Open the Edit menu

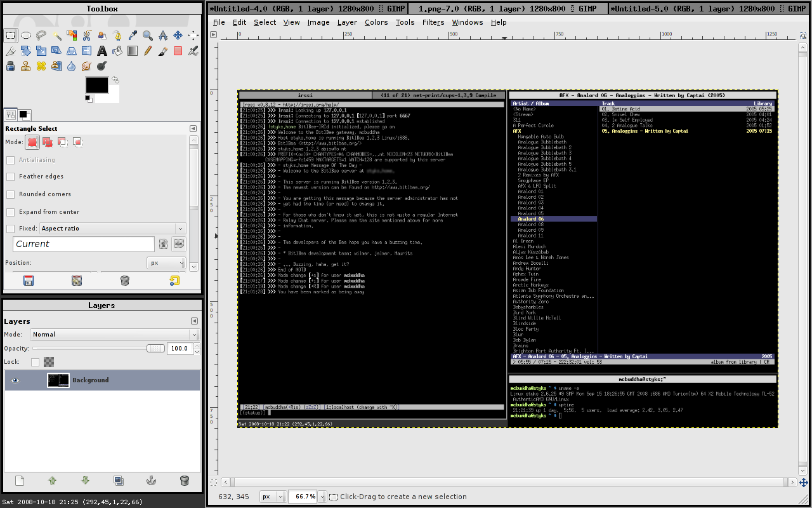click(x=239, y=22)
